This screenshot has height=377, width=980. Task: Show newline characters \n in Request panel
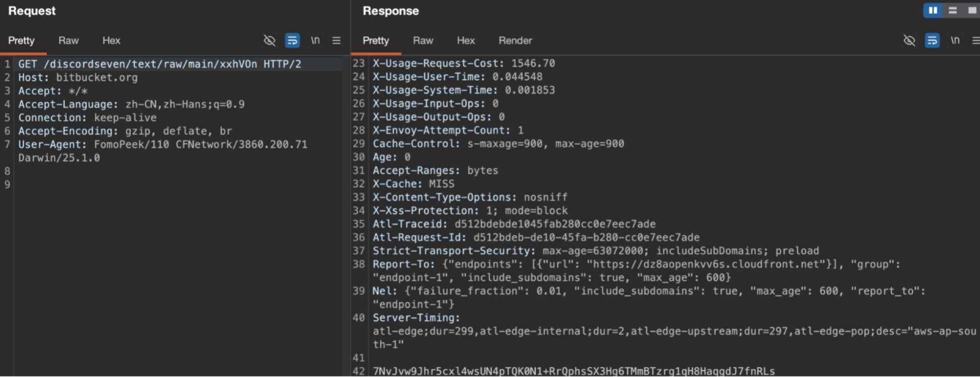point(315,40)
